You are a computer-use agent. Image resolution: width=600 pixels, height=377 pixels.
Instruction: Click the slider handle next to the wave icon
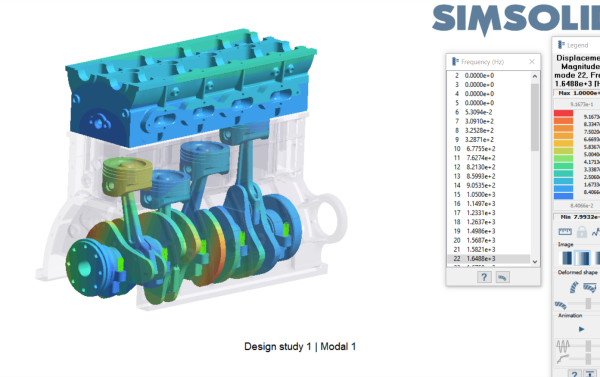click(588, 346)
